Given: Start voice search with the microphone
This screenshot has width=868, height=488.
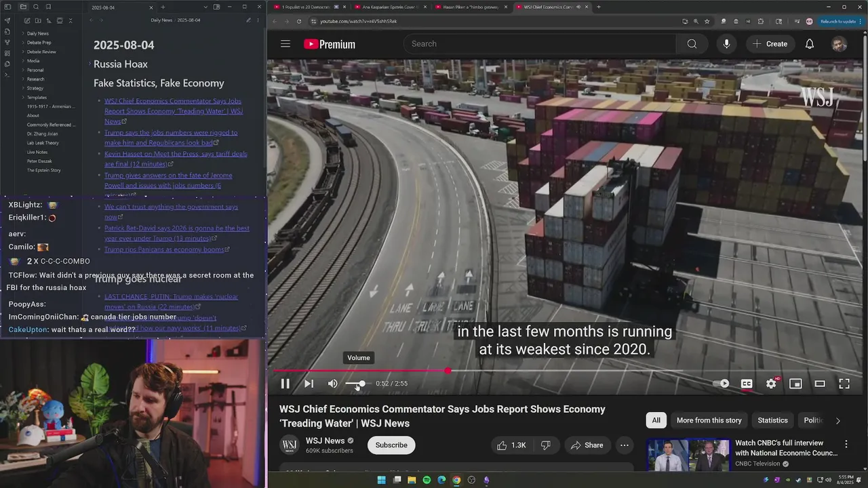Looking at the screenshot, I should pos(726,44).
